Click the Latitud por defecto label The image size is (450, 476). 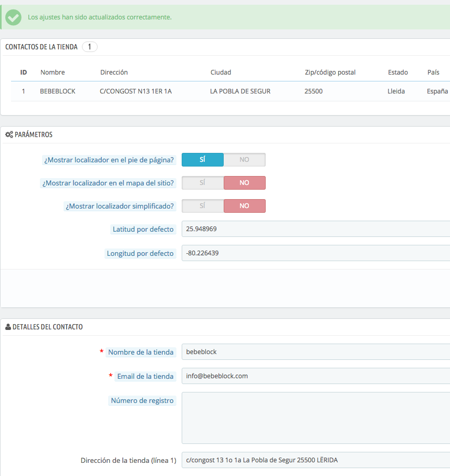pos(143,229)
